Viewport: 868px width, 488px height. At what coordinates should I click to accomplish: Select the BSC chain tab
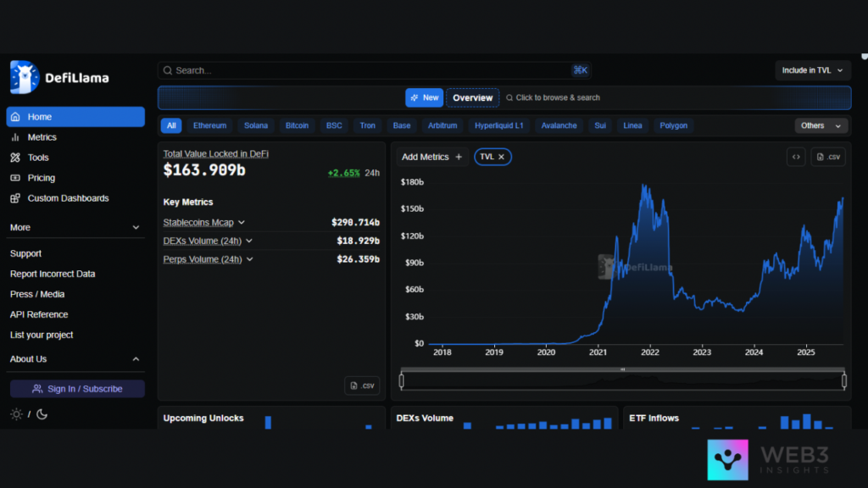tap(334, 125)
